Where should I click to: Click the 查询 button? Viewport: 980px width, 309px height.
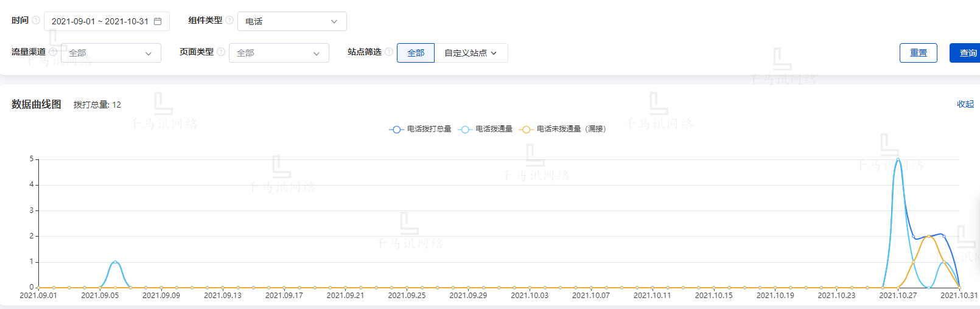(967, 53)
